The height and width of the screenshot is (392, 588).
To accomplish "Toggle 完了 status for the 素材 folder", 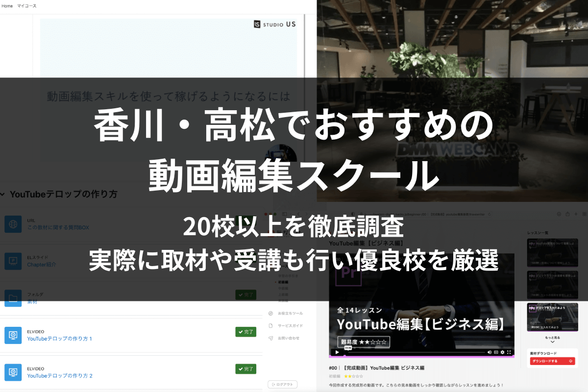I will 245,294.
